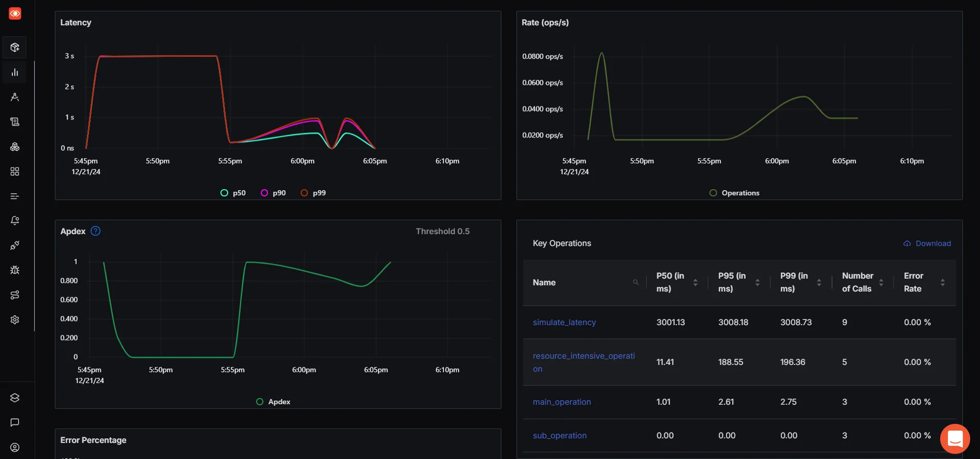This screenshot has width=980, height=459.
Task: Click P50 value 3001.13
Action: [671, 322]
